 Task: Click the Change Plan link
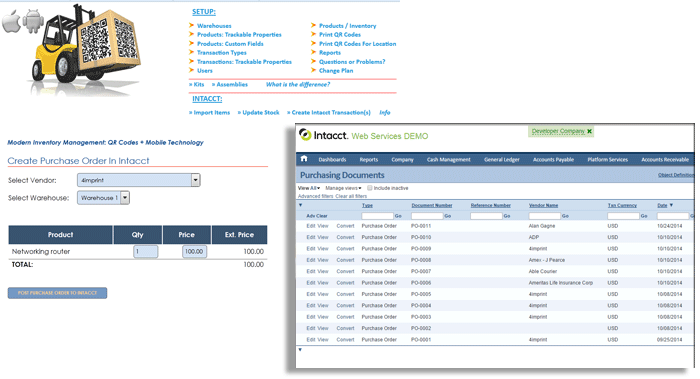(x=336, y=71)
